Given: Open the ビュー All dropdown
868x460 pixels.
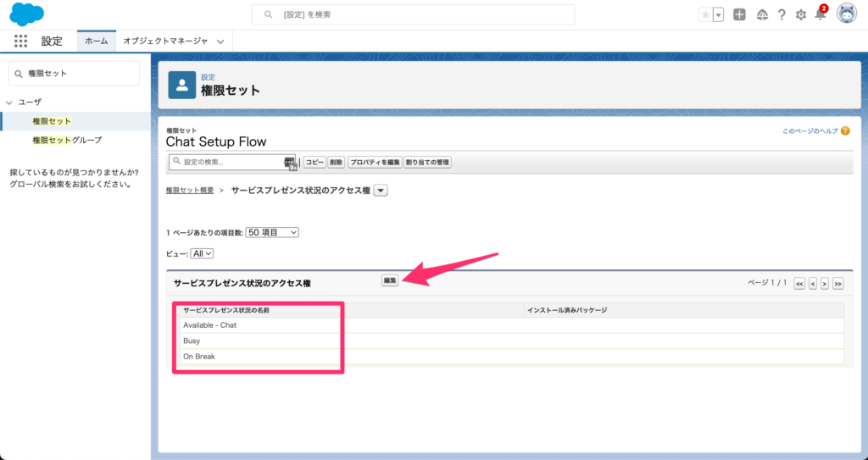Looking at the screenshot, I should (202, 253).
